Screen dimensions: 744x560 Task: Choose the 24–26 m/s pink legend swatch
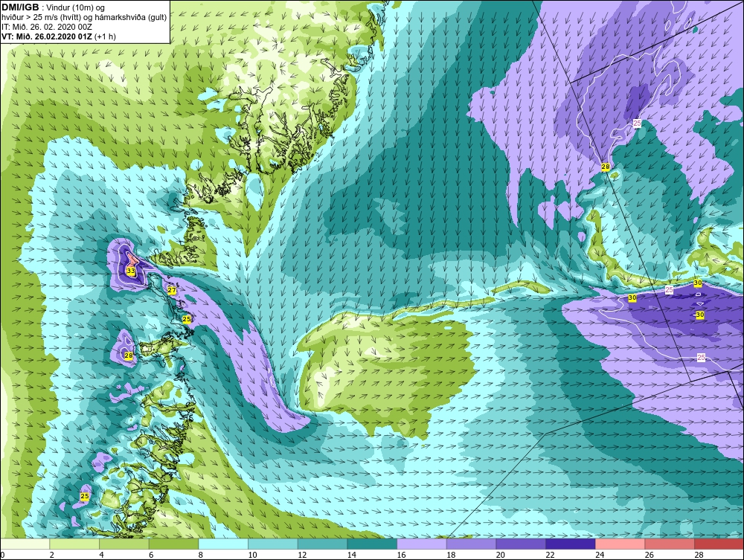click(x=620, y=544)
